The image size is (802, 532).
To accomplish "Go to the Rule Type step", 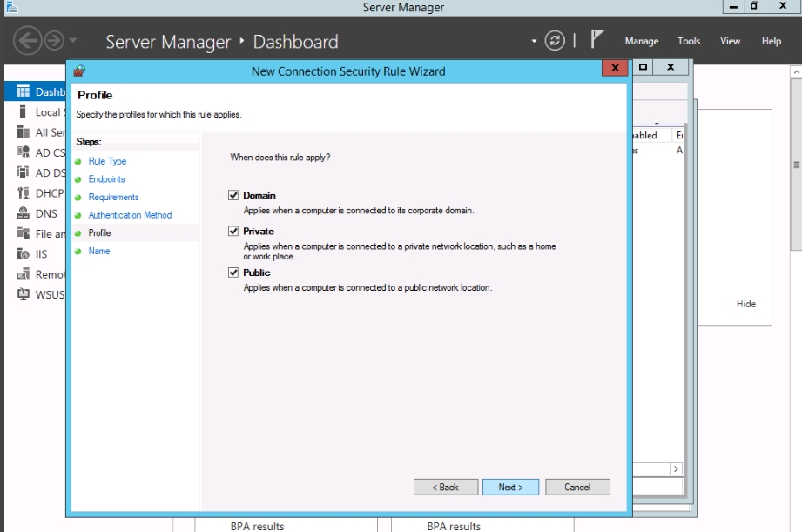I will [107, 161].
